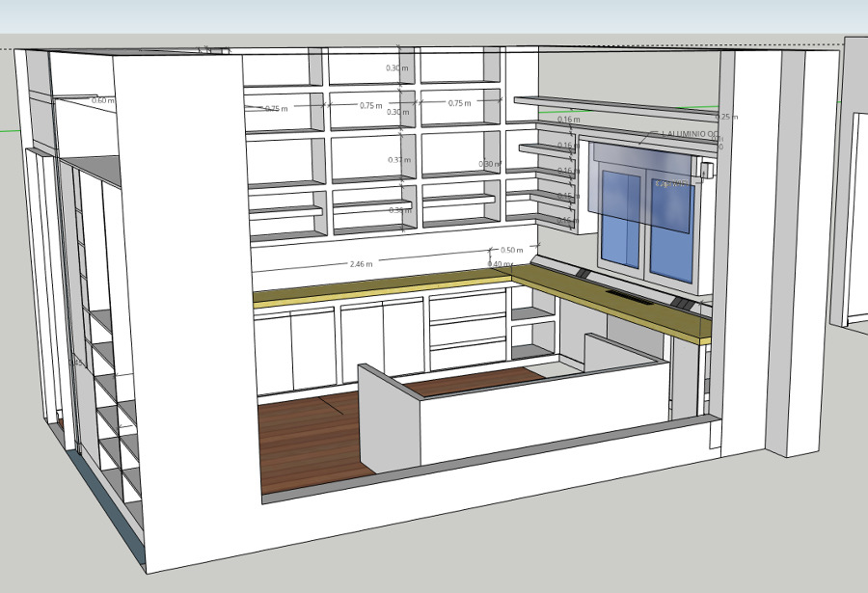Click the top long shelf above window
The width and height of the screenshot is (868, 593).
[617, 104]
